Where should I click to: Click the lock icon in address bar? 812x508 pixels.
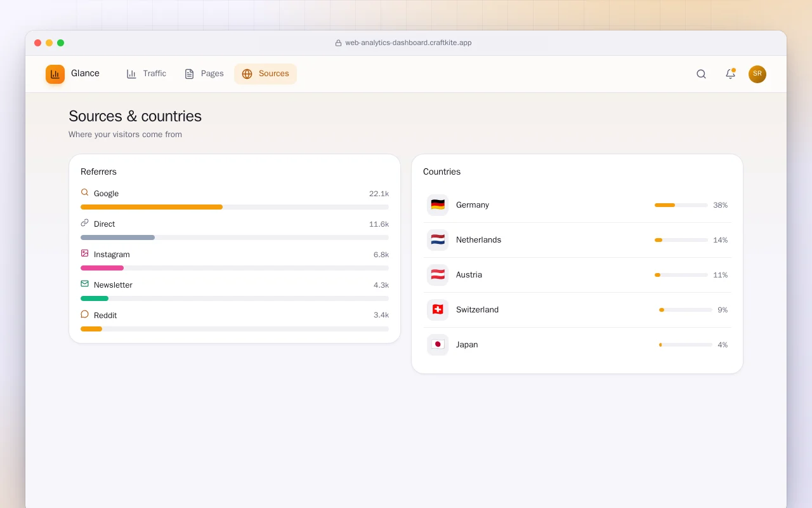point(339,43)
